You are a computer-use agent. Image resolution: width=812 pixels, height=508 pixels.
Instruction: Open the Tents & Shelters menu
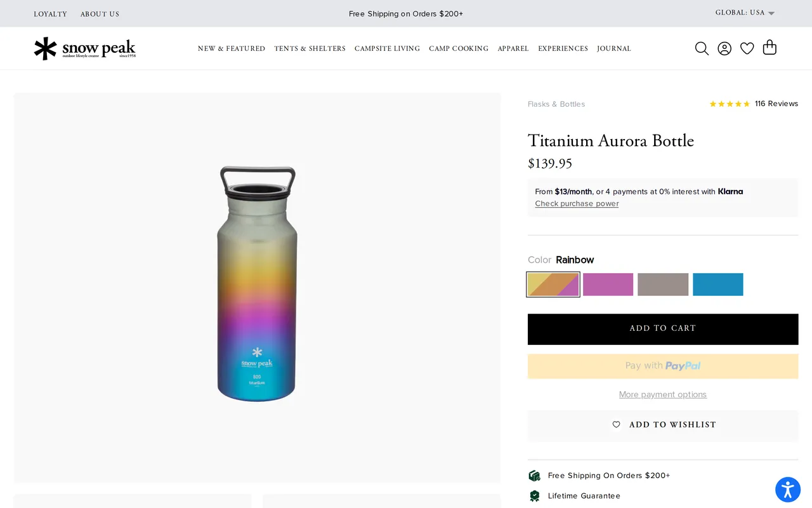tap(310, 48)
